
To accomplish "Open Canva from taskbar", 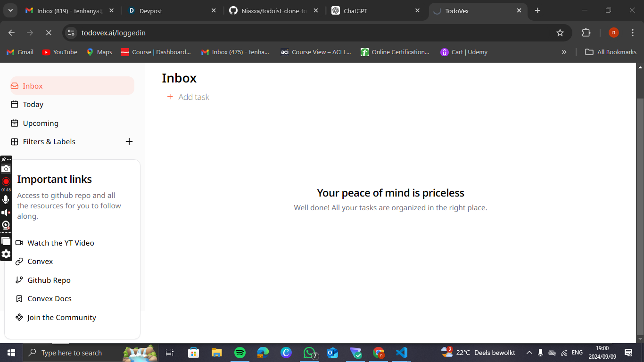I will [286, 353].
